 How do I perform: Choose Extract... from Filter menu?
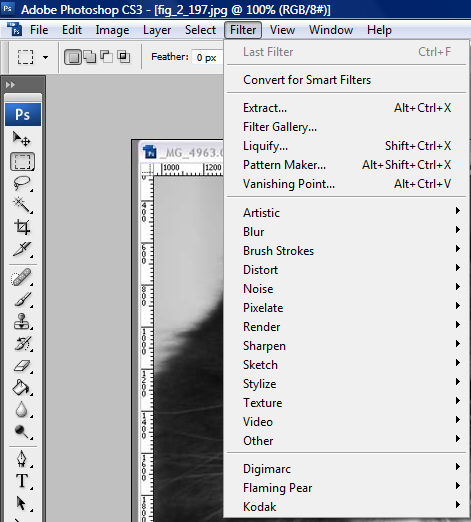pyautogui.click(x=346, y=108)
